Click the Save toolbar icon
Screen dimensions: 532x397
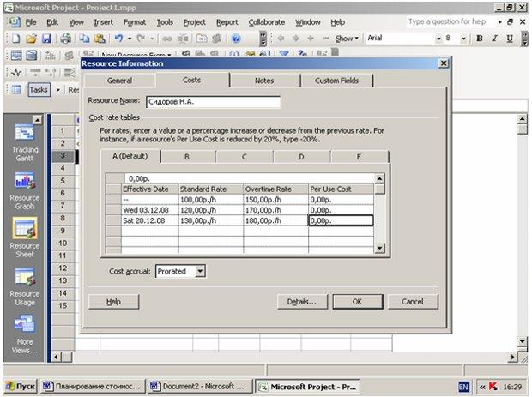(46, 39)
